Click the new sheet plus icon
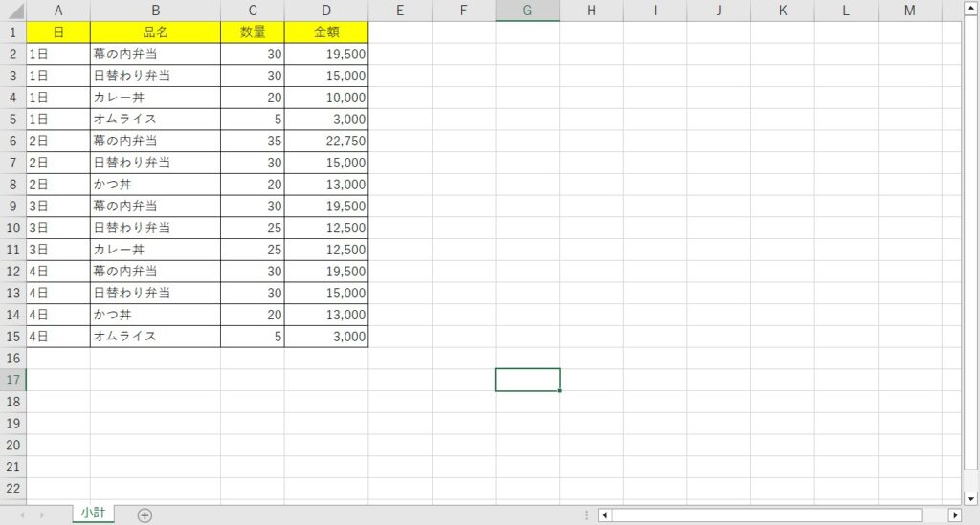This screenshot has width=980, height=525. click(x=145, y=515)
